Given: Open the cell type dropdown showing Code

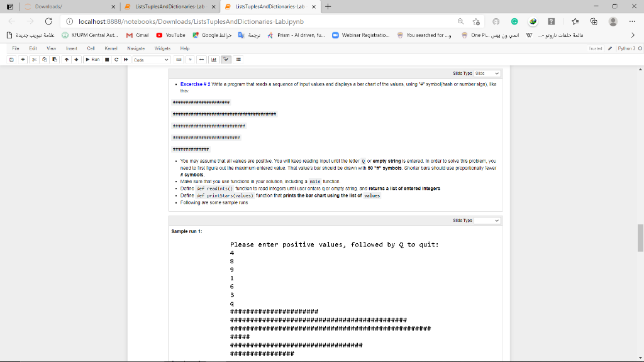Looking at the screenshot, I should coord(151,59).
